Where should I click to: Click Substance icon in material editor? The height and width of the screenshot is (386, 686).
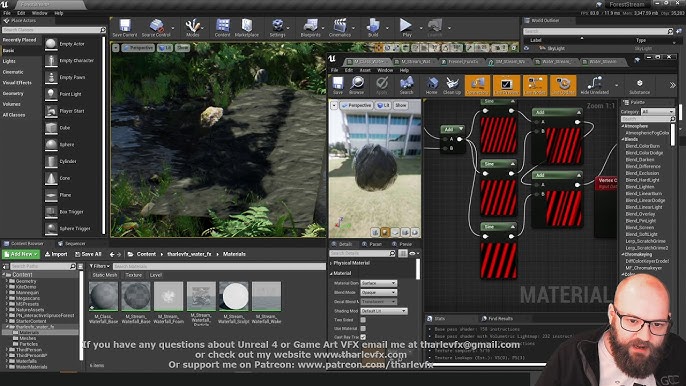pos(639,85)
